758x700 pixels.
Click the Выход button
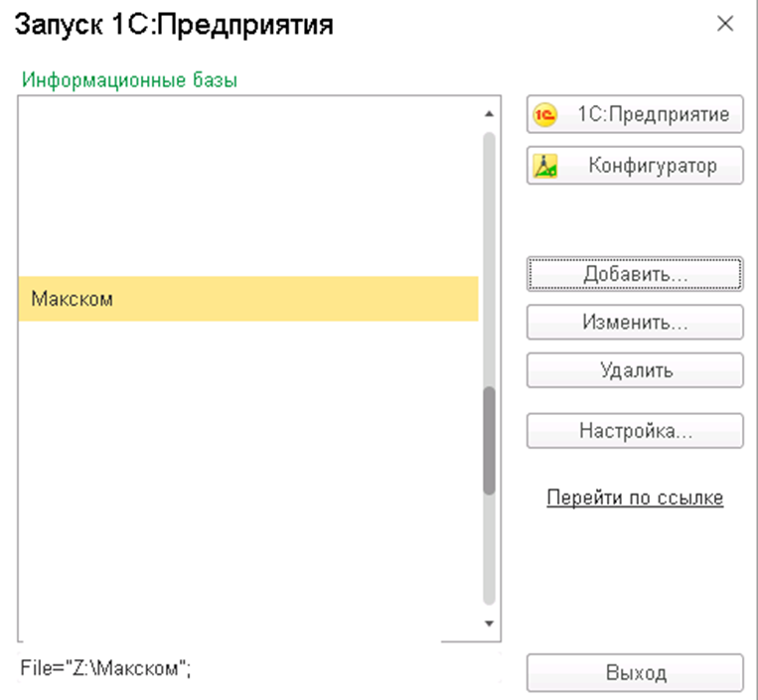click(x=635, y=673)
